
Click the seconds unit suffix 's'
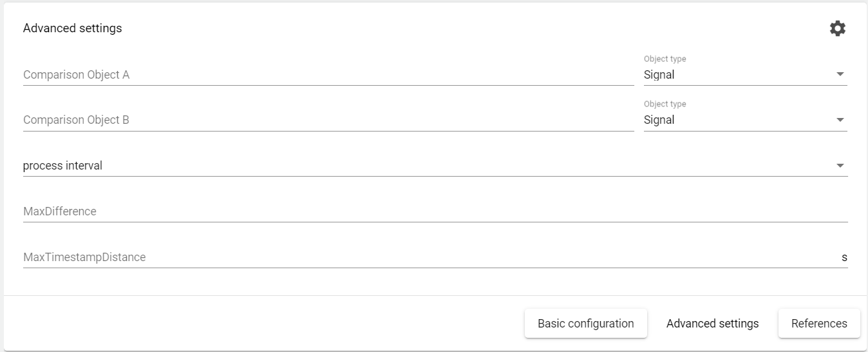point(844,257)
